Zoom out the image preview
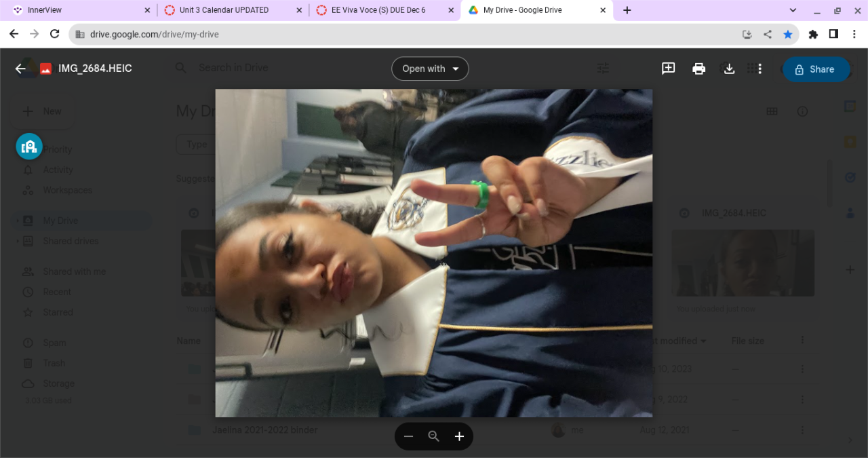The image size is (868, 458). point(408,436)
